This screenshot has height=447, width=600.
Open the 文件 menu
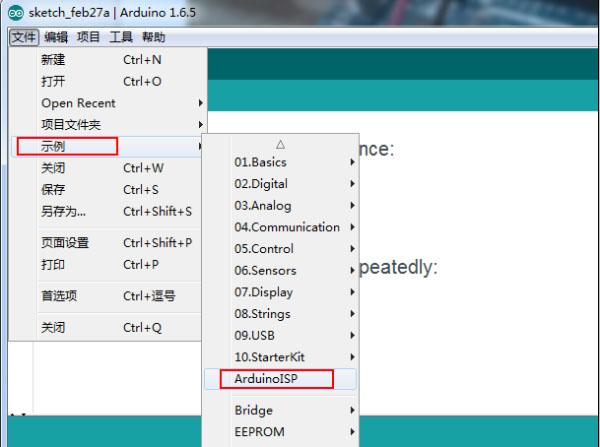coord(24,37)
